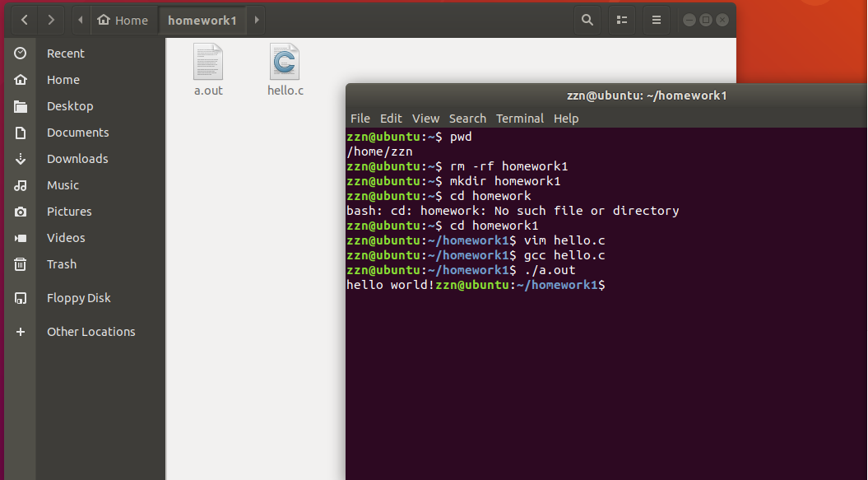This screenshot has height=480, width=868.
Task: Click the 'cd homework1' command line
Action: point(443,226)
